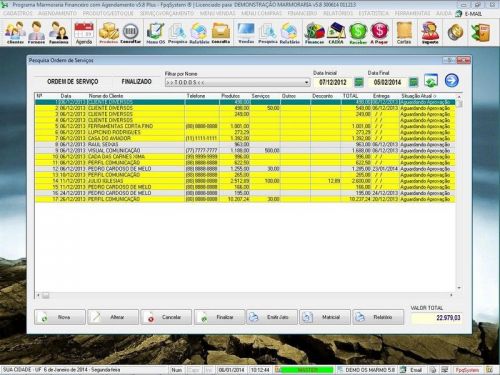Create a Nova OS from toolbar
This screenshot has width=500, height=375.
[155, 32]
